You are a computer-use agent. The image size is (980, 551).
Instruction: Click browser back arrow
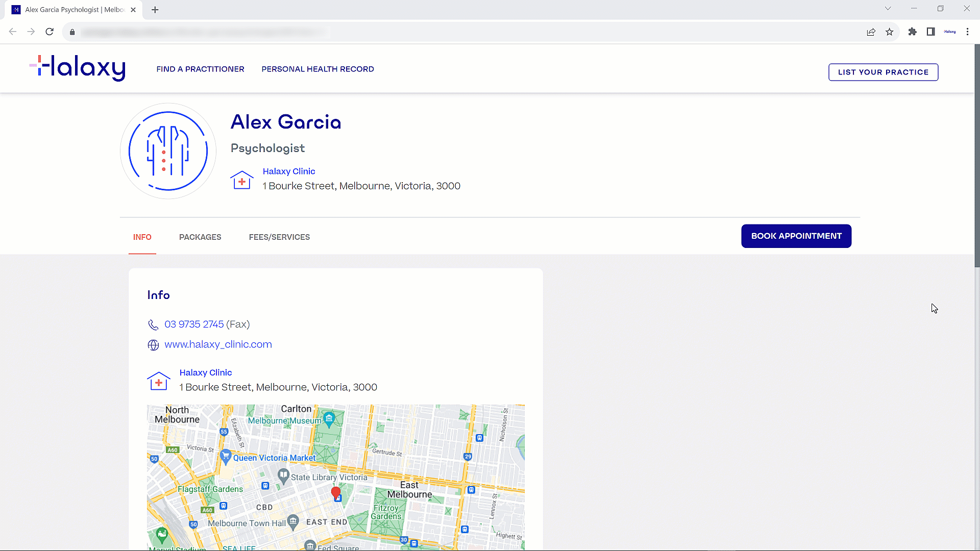tap(13, 32)
